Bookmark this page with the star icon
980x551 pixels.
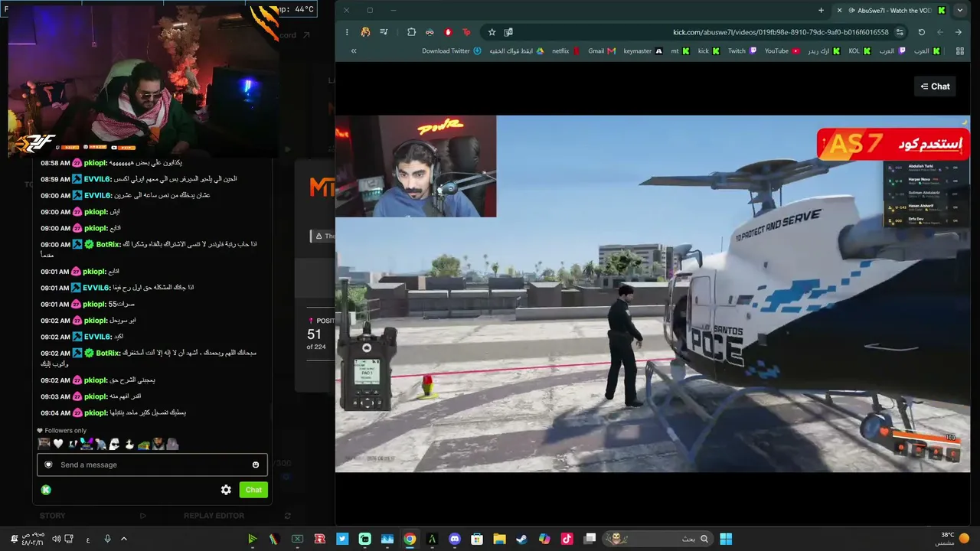click(x=492, y=32)
